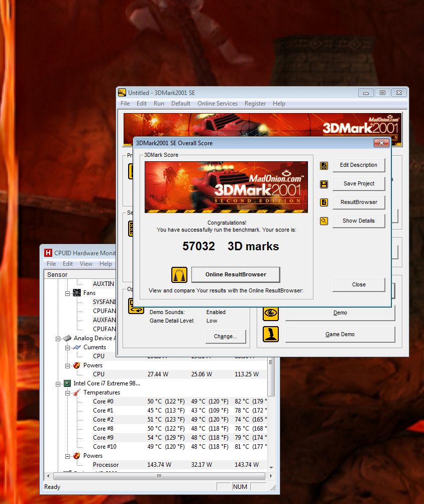Click the scroll down arrow in Hardware Monitor
The height and width of the screenshot is (504, 424).
(271, 467)
